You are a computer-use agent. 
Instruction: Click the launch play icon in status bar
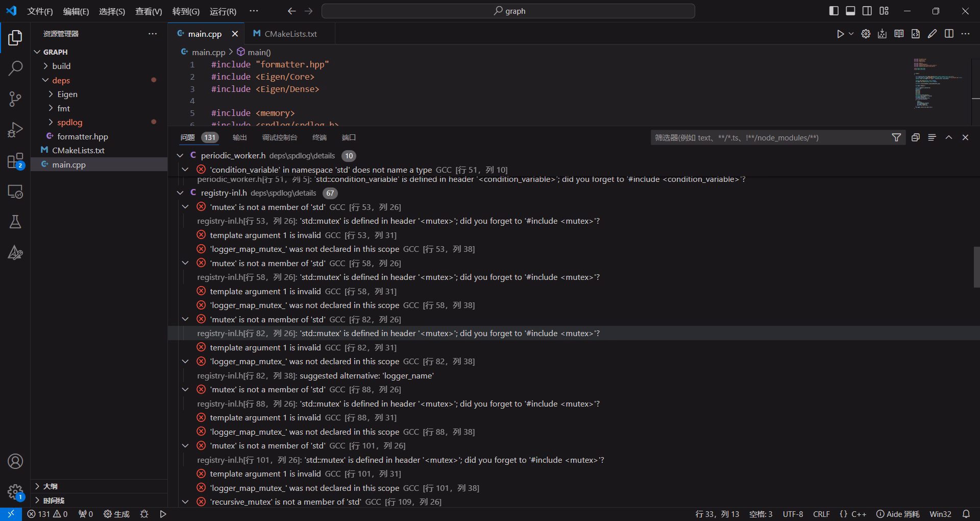point(163,514)
